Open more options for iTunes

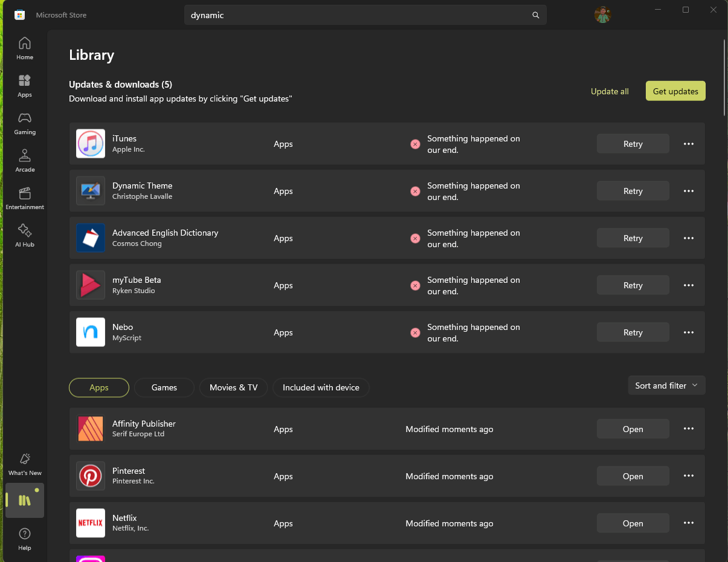(x=689, y=144)
